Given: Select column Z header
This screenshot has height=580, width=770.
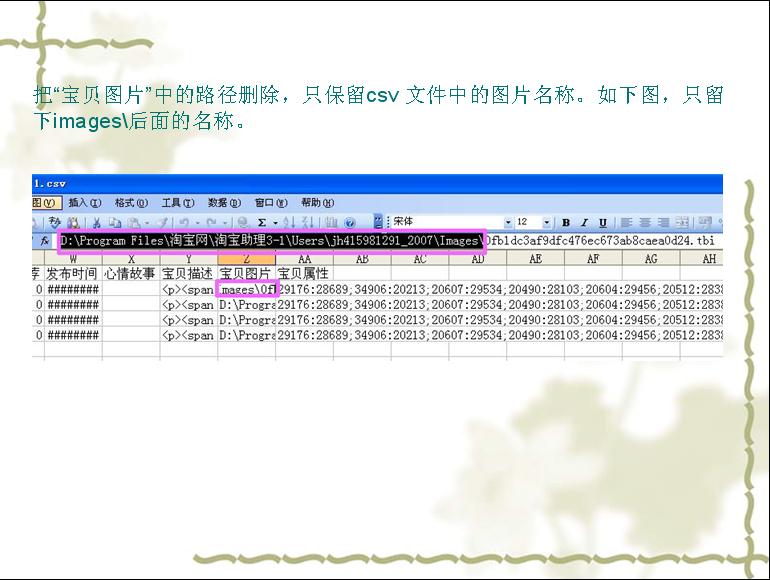Looking at the screenshot, I should coord(247,258).
